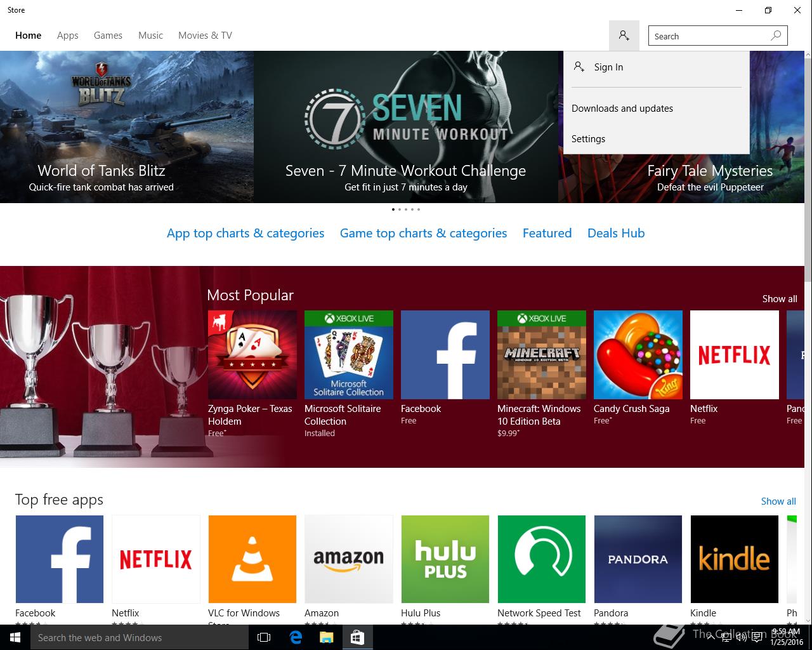Open Candy Crush Saga tile
The image size is (812, 650).
click(638, 355)
